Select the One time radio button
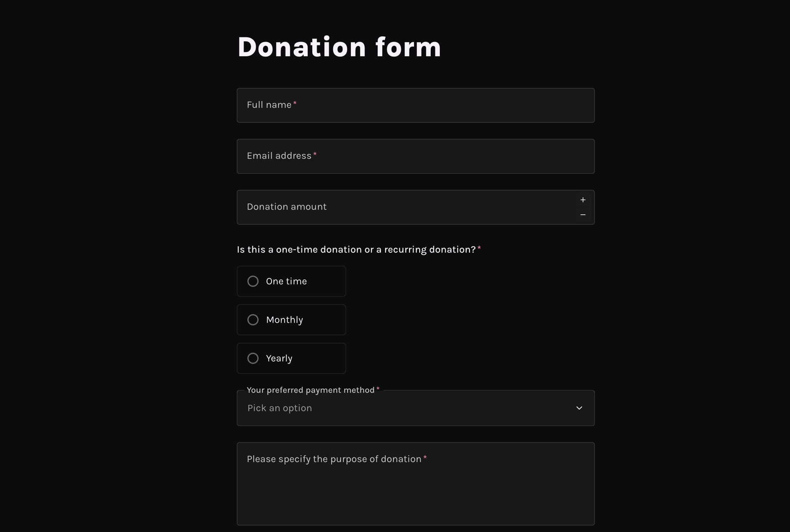790x532 pixels. pyautogui.click(x=253, y=281)
